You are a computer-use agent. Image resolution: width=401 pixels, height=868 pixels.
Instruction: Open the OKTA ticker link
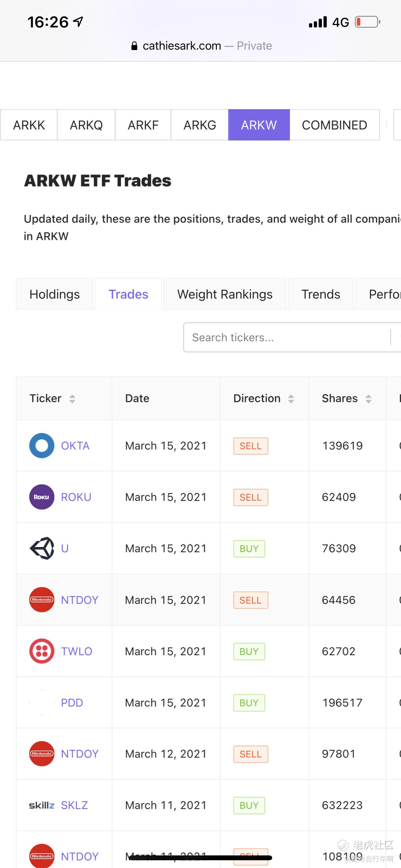pyautogui.click(x=75, y=446)
